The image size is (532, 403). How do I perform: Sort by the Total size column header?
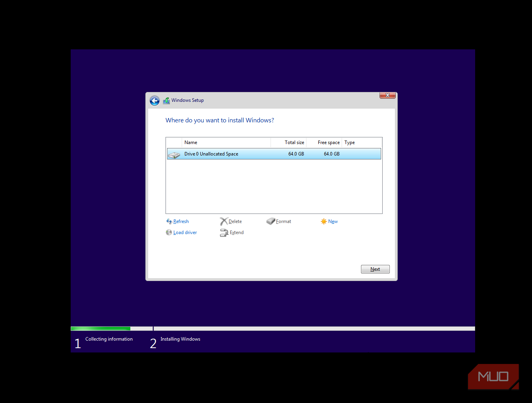click(x=289, y=142)
